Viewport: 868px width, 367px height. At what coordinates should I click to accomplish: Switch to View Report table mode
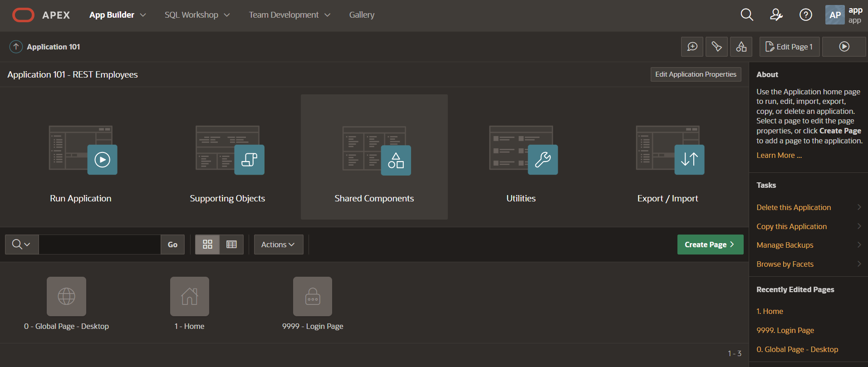[x=231, y=245]
